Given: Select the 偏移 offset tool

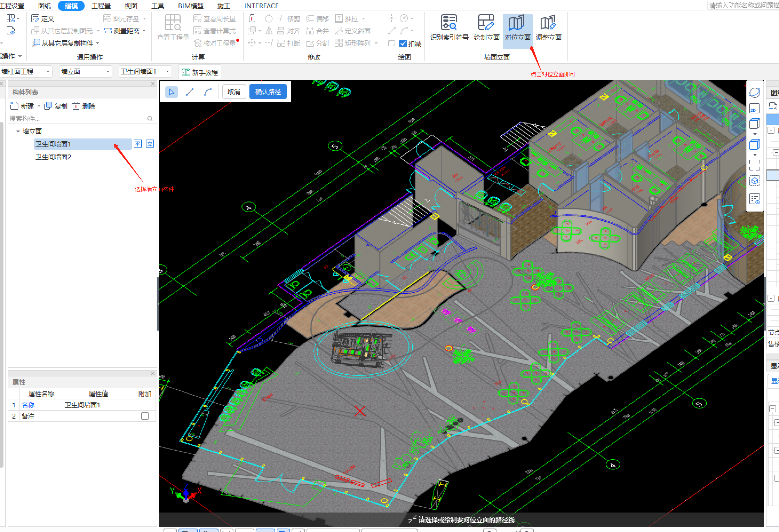Looking at the screenshot, I should click(317, 18).
